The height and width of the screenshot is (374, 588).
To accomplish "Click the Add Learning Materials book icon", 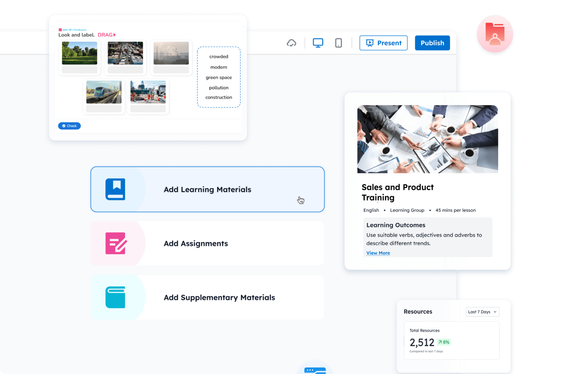I will point(115,189).
